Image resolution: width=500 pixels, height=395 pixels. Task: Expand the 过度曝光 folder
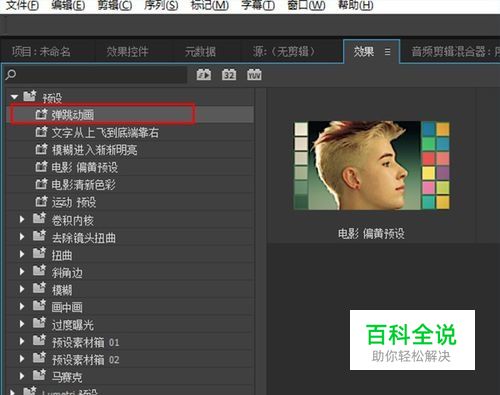(x=22, y=324)
